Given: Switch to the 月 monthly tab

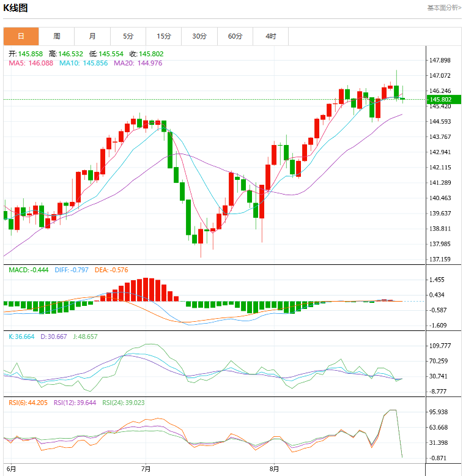Looking at the screenshot, I should tap(92, 36).
